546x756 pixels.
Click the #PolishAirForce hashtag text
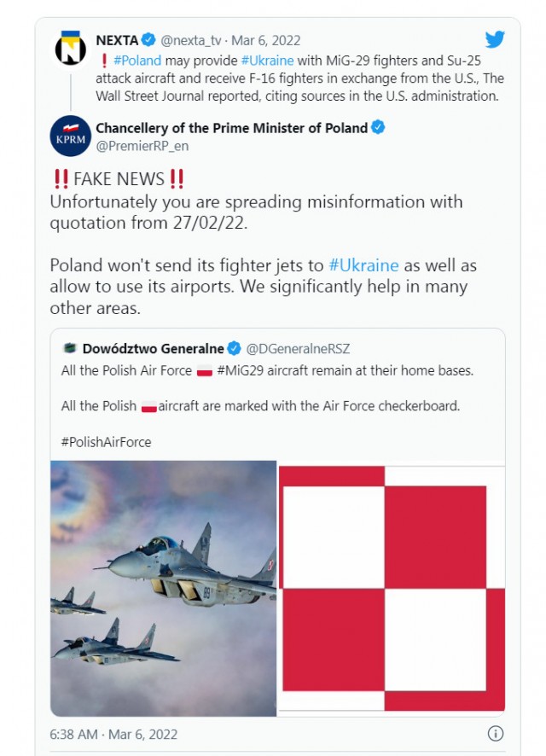click(x=106, y=442)
